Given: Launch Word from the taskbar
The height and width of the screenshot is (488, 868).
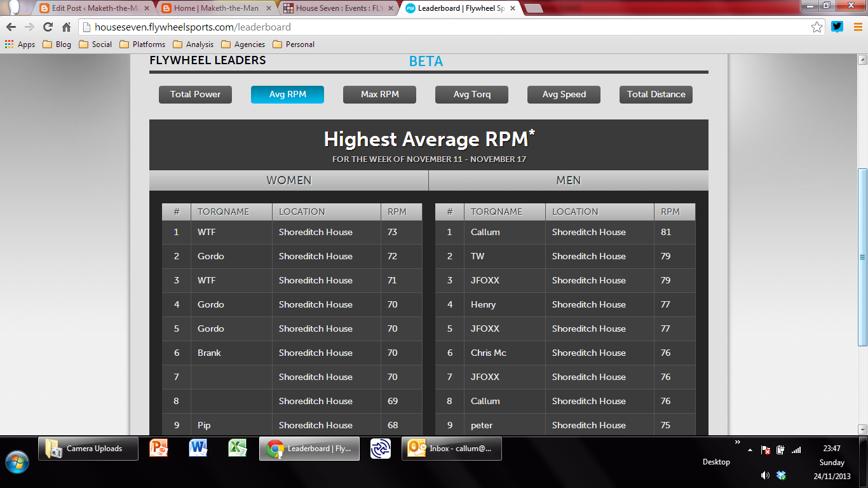Looking at the screenshot, I should 198,448.
